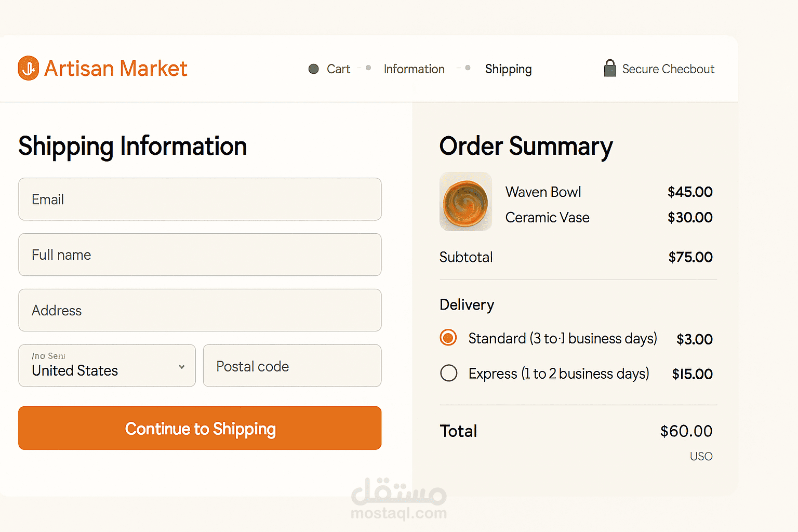Open the United States country dropdown
The height and width of the screenshot is (532, 798).
[x=107, y=366]
